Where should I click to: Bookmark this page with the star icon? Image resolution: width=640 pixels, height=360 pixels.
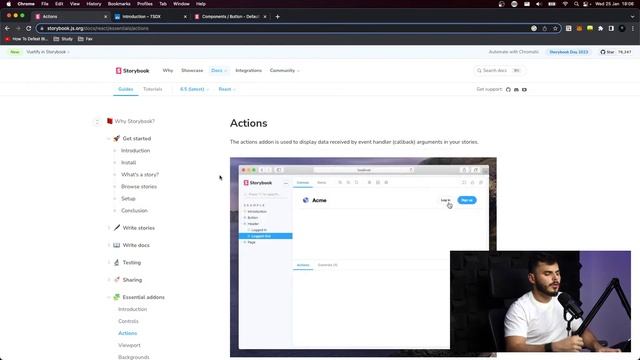[555, 28]
